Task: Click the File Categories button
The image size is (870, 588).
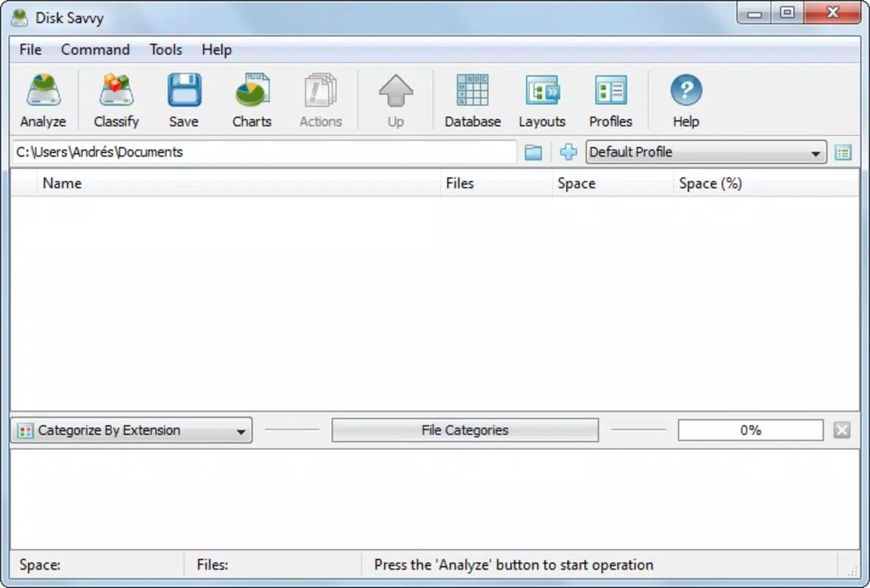Action: (465, 430)
